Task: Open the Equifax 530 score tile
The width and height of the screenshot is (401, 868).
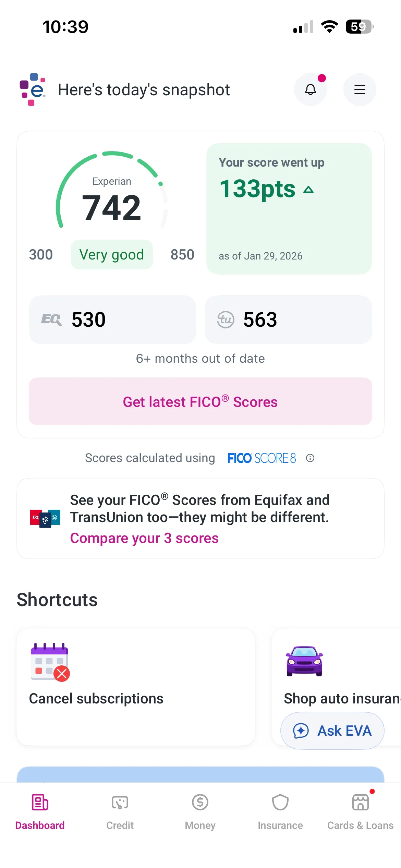Action: coord(112,320)
